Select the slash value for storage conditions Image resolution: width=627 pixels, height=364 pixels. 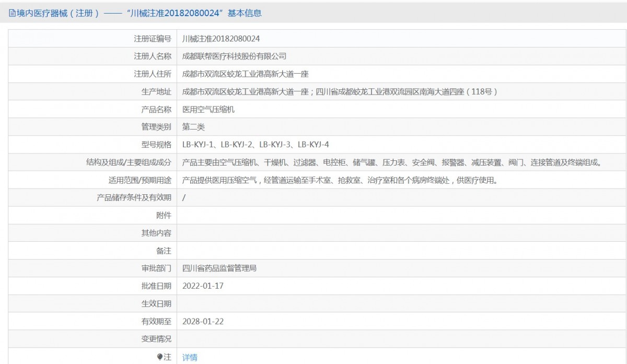[184, 198]
